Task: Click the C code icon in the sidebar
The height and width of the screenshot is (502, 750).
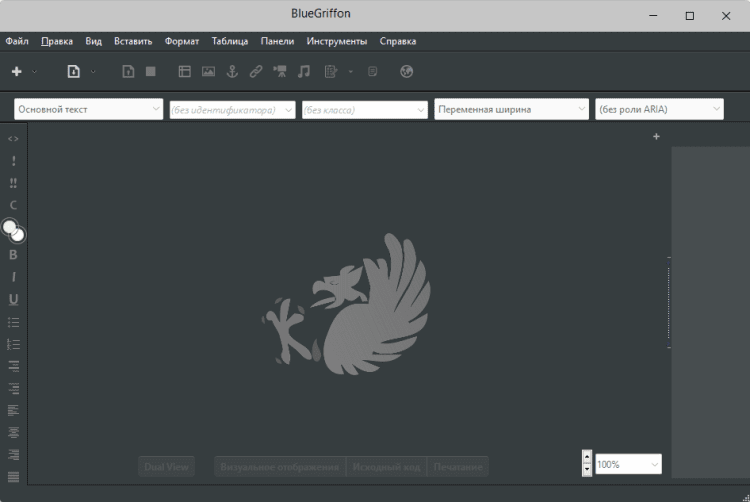Action: click(13, 205)
